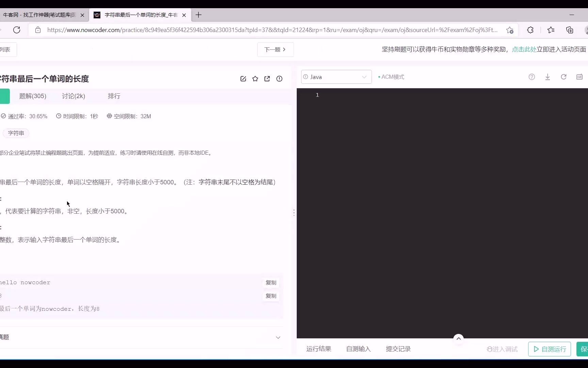Image resolution: width=588 pixels, height=368 pixels.
Task: Click the 点击此处 activity link
Action: (x=524, y=49)
